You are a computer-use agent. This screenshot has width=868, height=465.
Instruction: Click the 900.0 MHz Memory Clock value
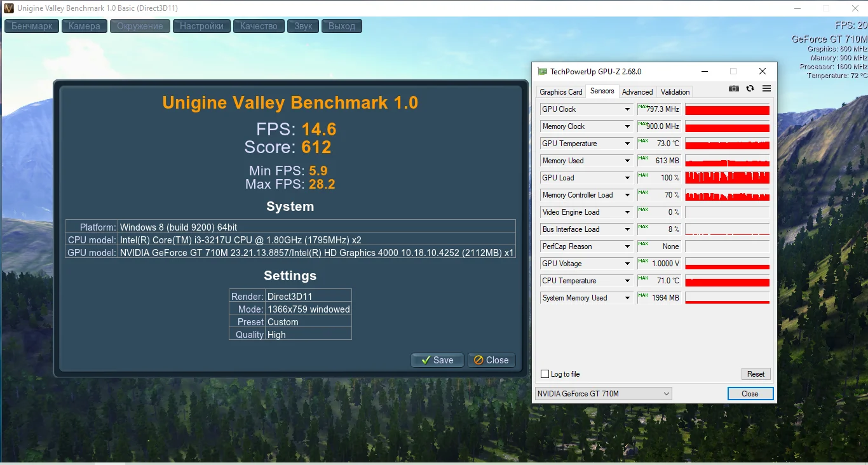coord(659,126)
